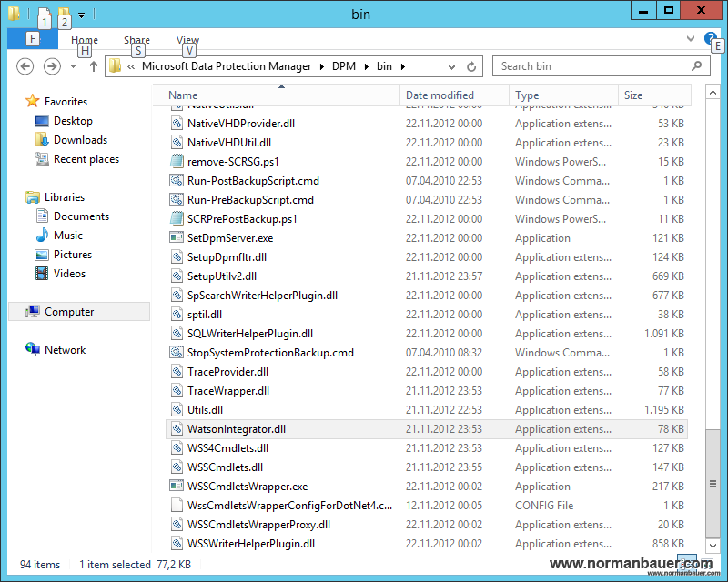Expand Microsoft Data Protection Manager breadcrumb arrow
Image resolution: width=728 pixels, height=582 pixels.
(x=322, y=66)
